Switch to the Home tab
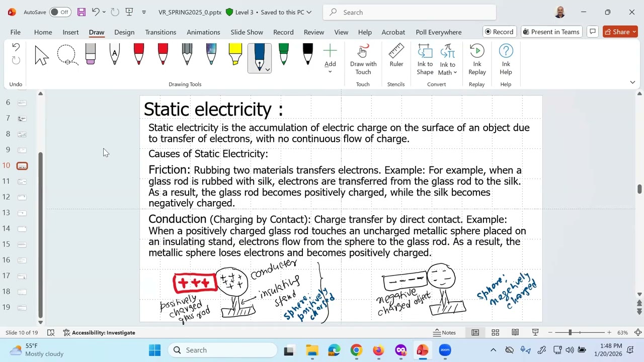Image resolution: width=644 pixels, height=362 pixels. click(x=43, y=32)
